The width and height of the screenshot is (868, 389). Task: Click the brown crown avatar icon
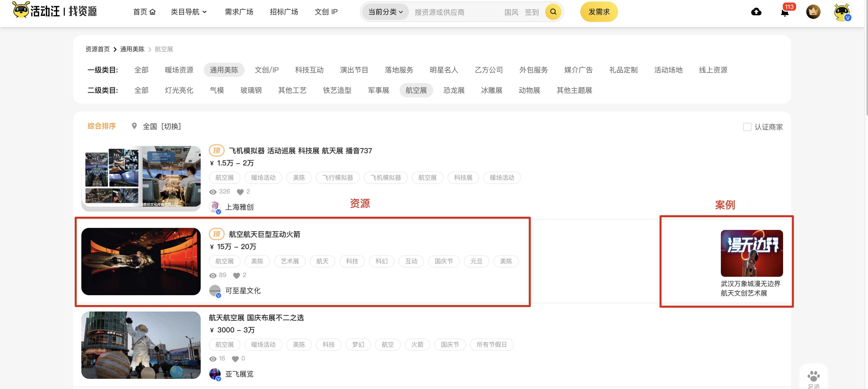coord(813,12)
